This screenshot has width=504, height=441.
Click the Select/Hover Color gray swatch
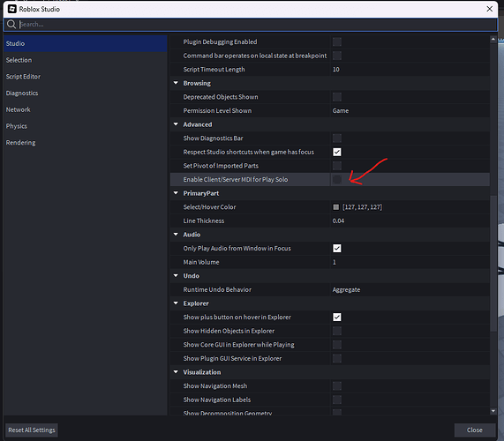[336, 207]
